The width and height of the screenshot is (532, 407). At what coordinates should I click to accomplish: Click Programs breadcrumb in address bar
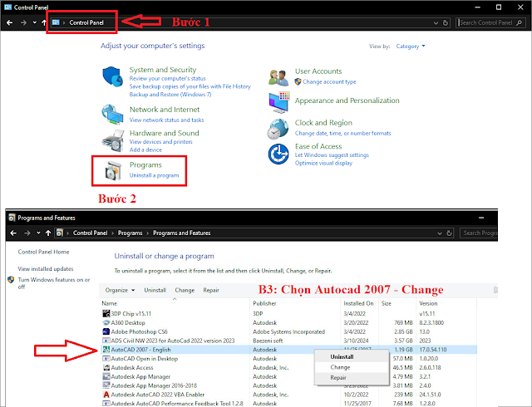pyautogui.click(x=131, y=233)
